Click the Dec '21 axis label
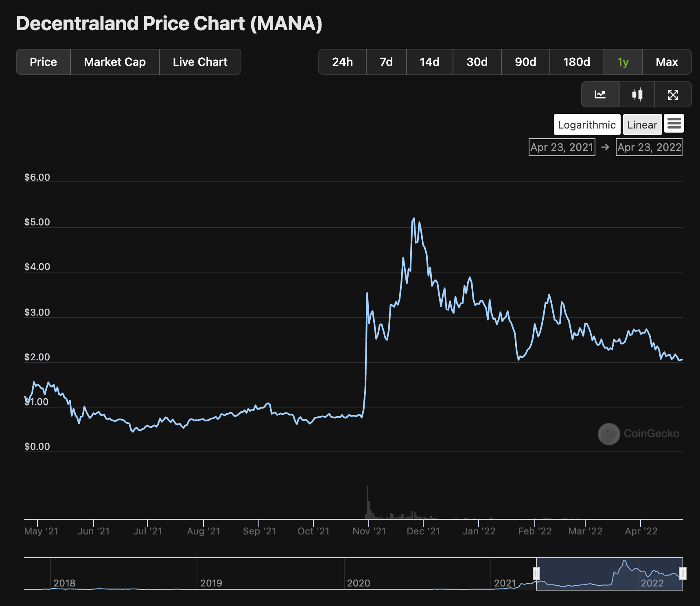This screenshot has width=700, height=606. [x=423, y=531]
